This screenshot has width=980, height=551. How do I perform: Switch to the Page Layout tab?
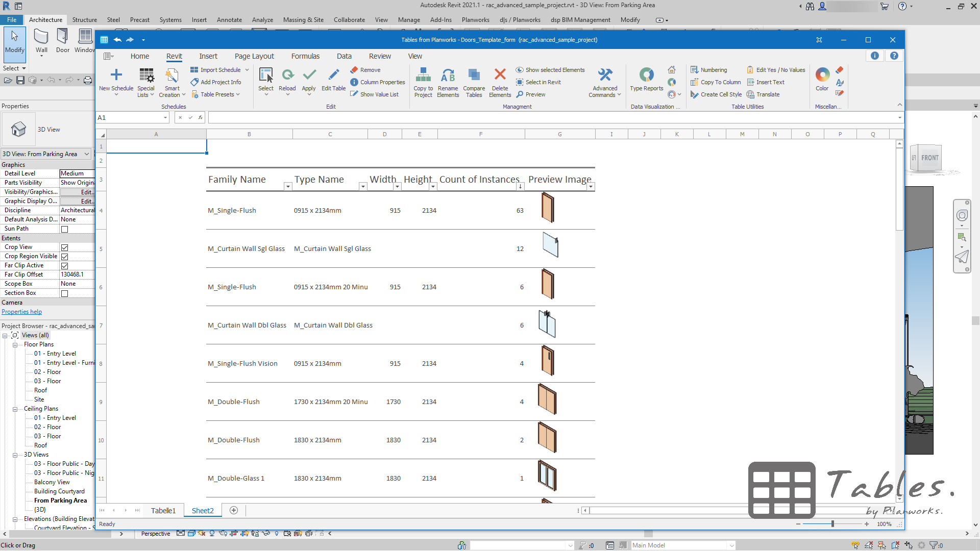coord(254,56)
